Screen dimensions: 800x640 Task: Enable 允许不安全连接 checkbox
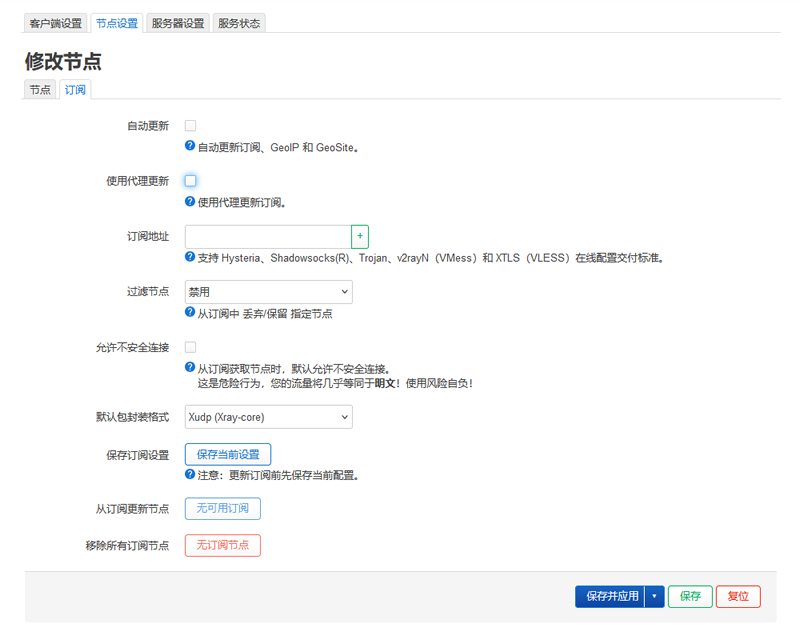tap(190, 346)
